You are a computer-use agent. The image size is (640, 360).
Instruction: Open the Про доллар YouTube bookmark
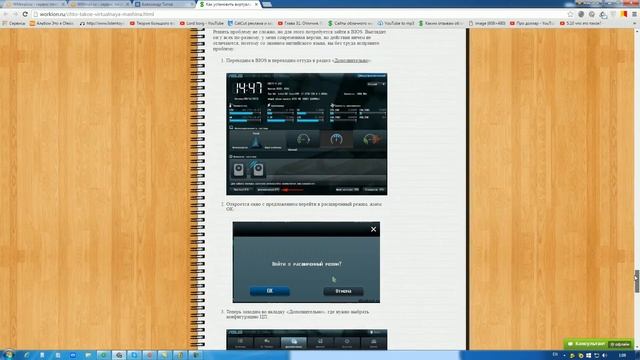(532, 24)
